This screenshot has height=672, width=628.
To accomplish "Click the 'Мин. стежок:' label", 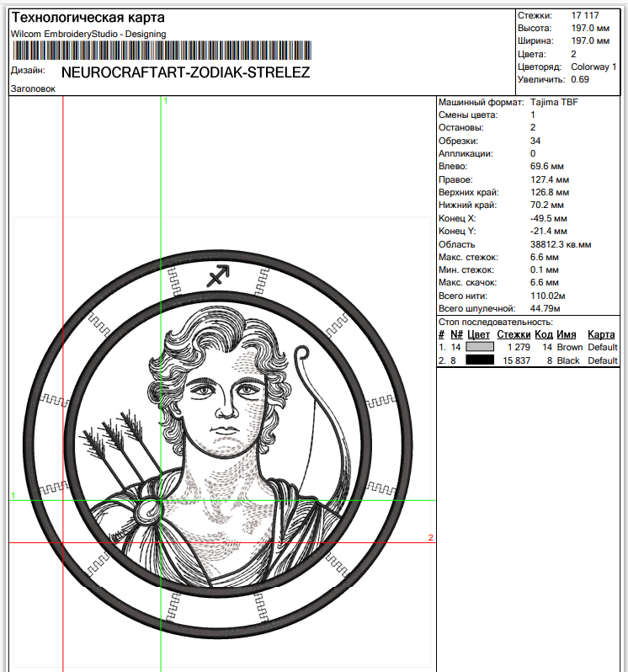I will click(466, 270).
